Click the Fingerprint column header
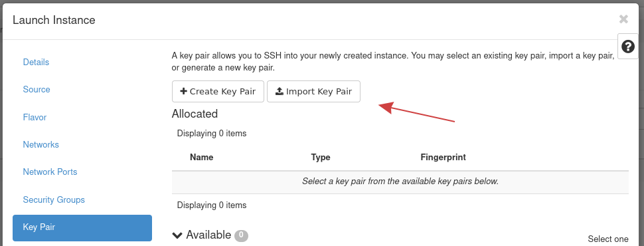This screenshot has width=644, height=246. pos(443,157)
